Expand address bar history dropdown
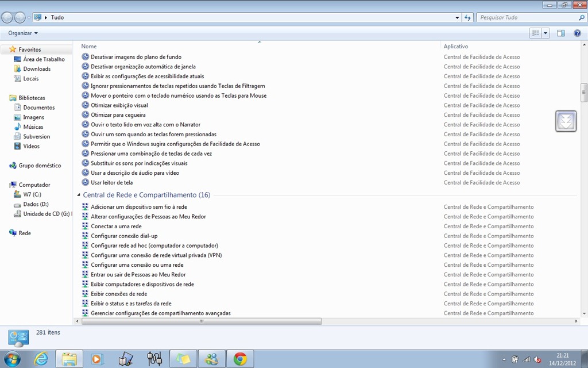Screen dimensions: 588x368 [457, 17]
